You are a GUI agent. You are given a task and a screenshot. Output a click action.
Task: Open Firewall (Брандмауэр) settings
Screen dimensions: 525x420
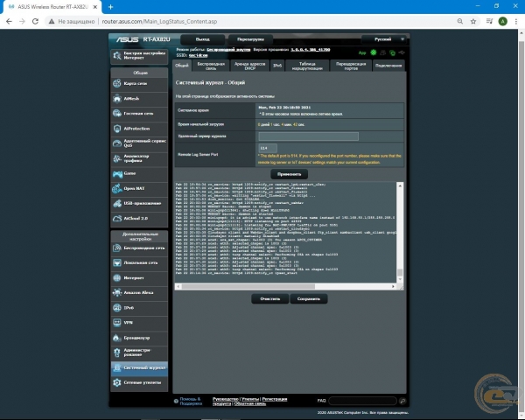tap(139, 338)
